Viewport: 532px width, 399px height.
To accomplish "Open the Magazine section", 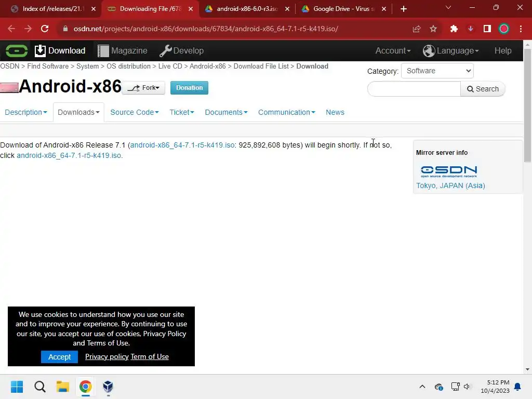I will 123,50.
